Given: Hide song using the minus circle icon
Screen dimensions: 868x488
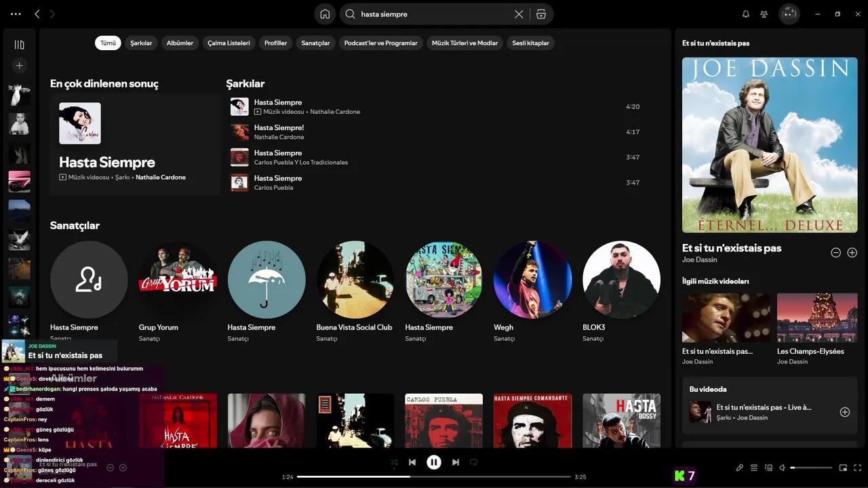Looking at the screenshot, I should pos(836,252).
